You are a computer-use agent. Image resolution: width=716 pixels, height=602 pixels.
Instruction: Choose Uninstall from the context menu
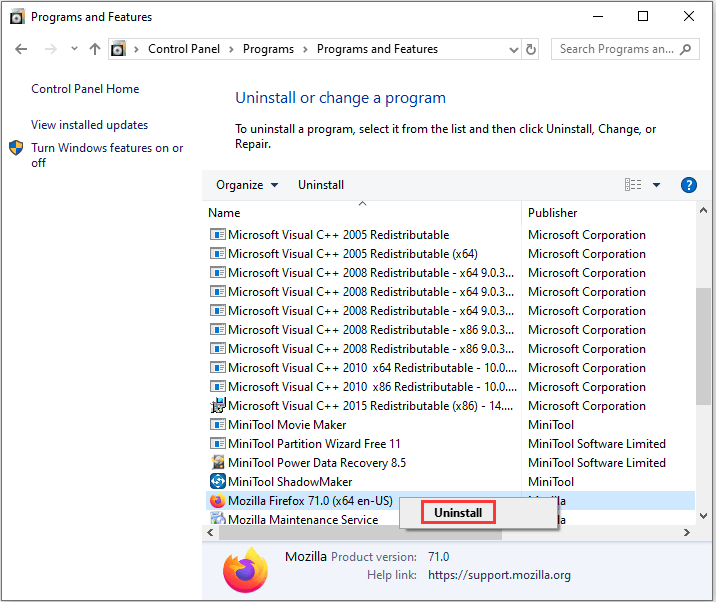click(458, 512)
